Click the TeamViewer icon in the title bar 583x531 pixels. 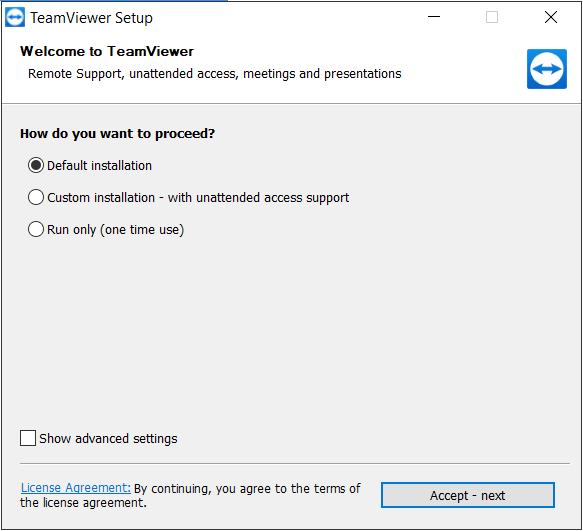coord(15,17)
